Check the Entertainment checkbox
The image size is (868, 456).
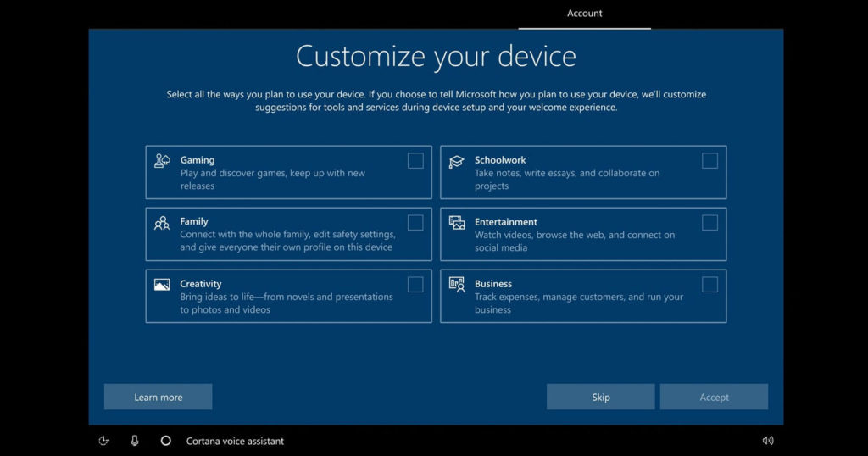pyautogui.click(x=709, y=223)
